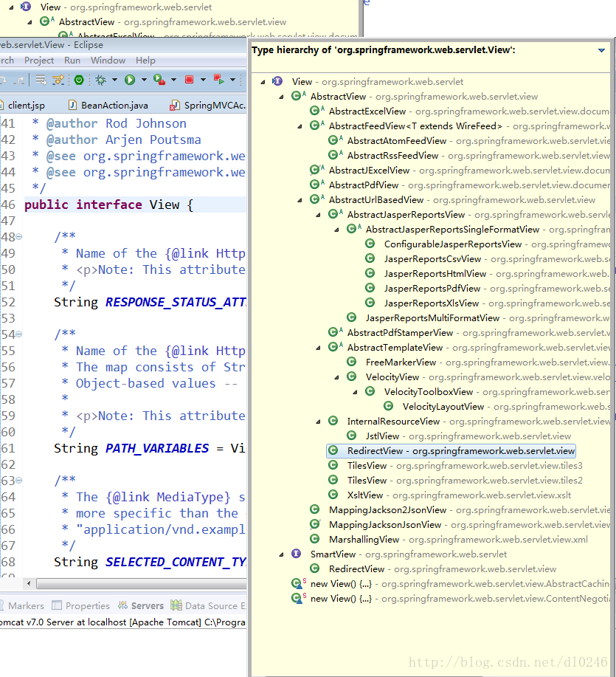Select the Tomcat v7.0 Server at localhost entry
Viewport: 616px width, 677px height.
pyautogui.click(x=123, y=622)
